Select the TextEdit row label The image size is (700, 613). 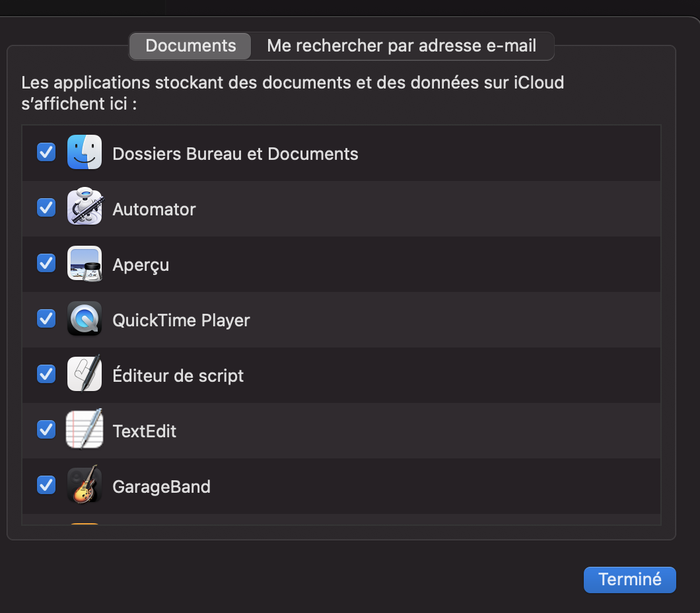click(145, 431)
